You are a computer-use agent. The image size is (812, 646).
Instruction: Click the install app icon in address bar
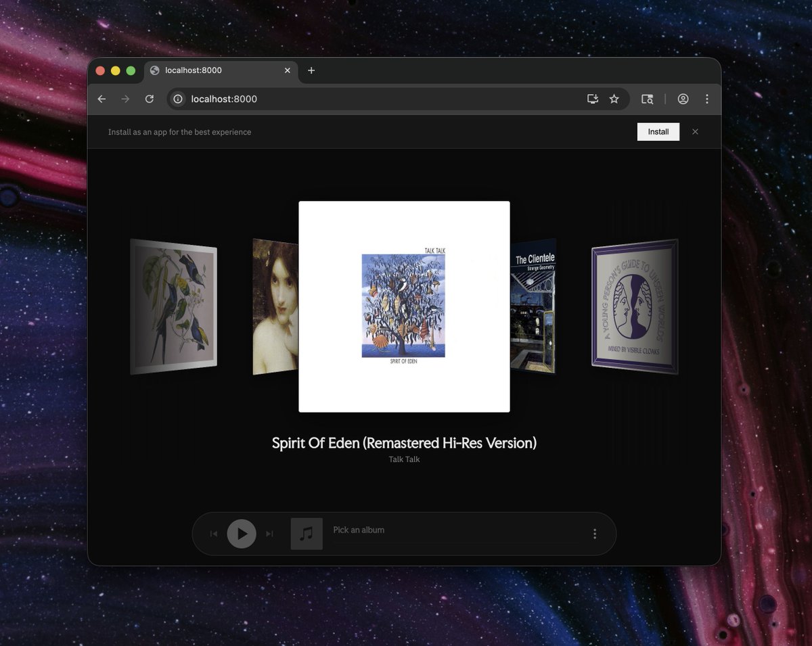tap(593, 99)
